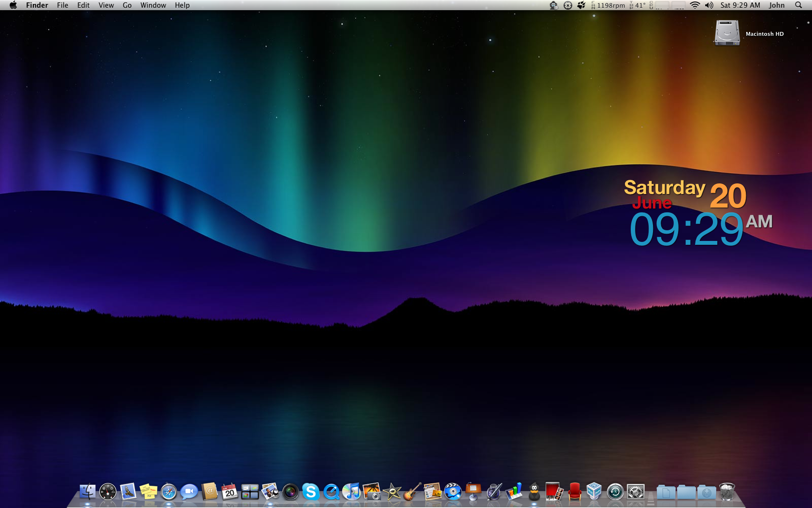Screen dimensions: 812x508
Task: Open the Help menu
Action: [182, 5]
